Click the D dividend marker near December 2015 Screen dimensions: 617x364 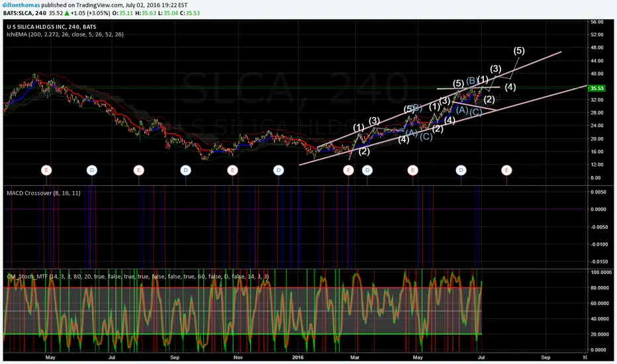279,170
